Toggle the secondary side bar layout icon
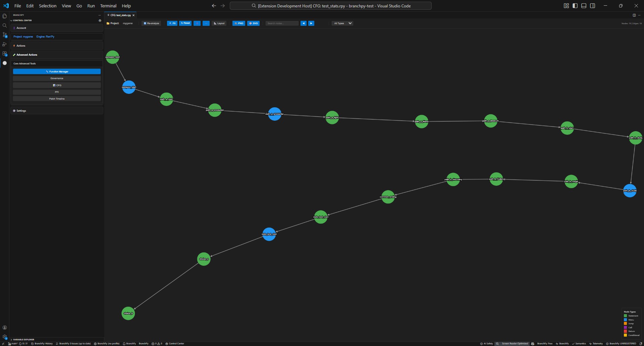This screenshot has height=346, width=644. [593, 6]
